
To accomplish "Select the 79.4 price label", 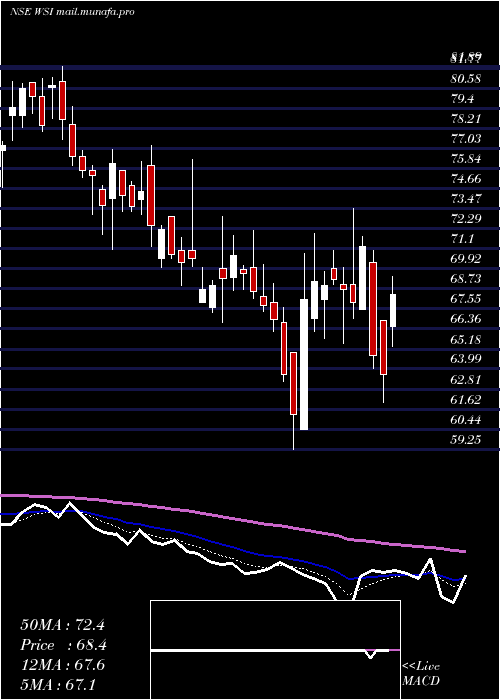I will [x=462, y=99].
